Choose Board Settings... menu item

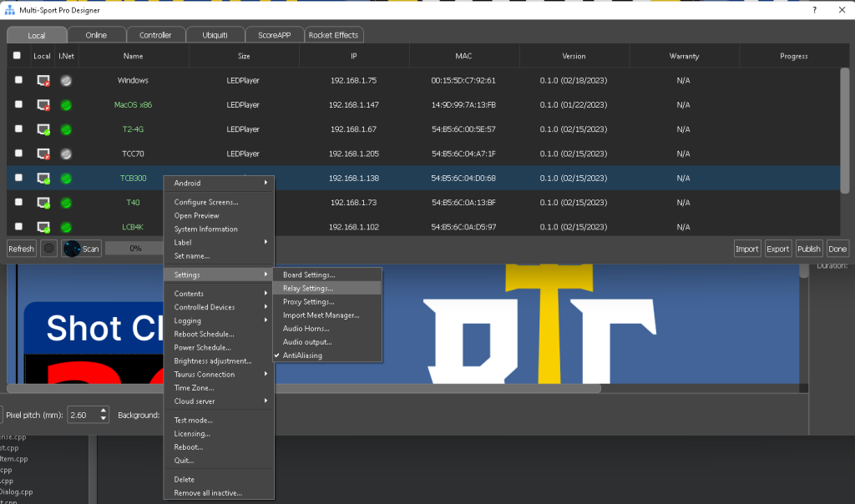(x=327, y=275)
